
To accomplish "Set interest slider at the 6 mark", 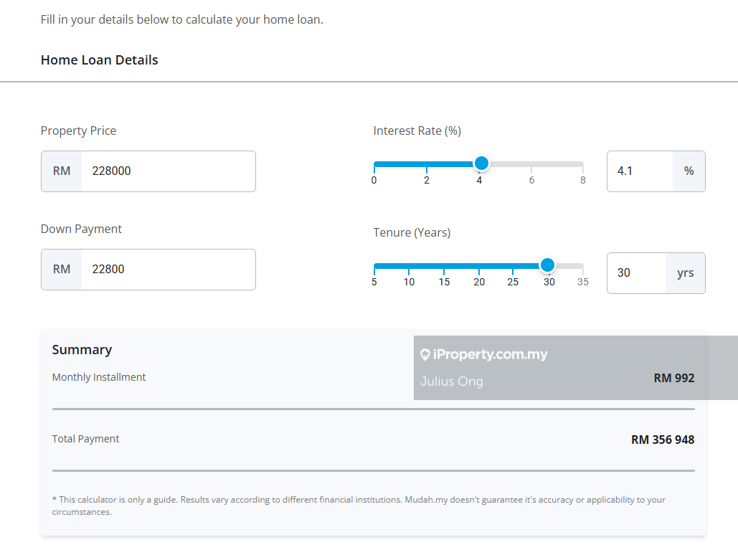I will 531,164.
